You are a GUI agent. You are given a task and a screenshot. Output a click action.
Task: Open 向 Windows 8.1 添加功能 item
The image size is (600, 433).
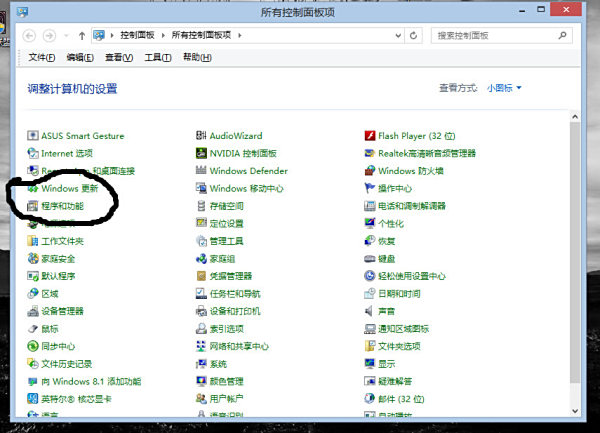pyautogui.click(x=91, y=381)
